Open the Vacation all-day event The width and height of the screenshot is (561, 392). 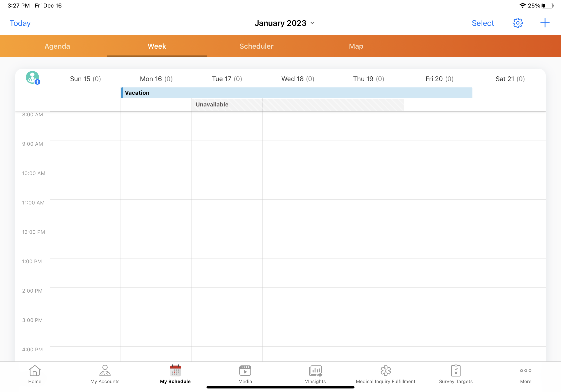(x=296, y=93)
